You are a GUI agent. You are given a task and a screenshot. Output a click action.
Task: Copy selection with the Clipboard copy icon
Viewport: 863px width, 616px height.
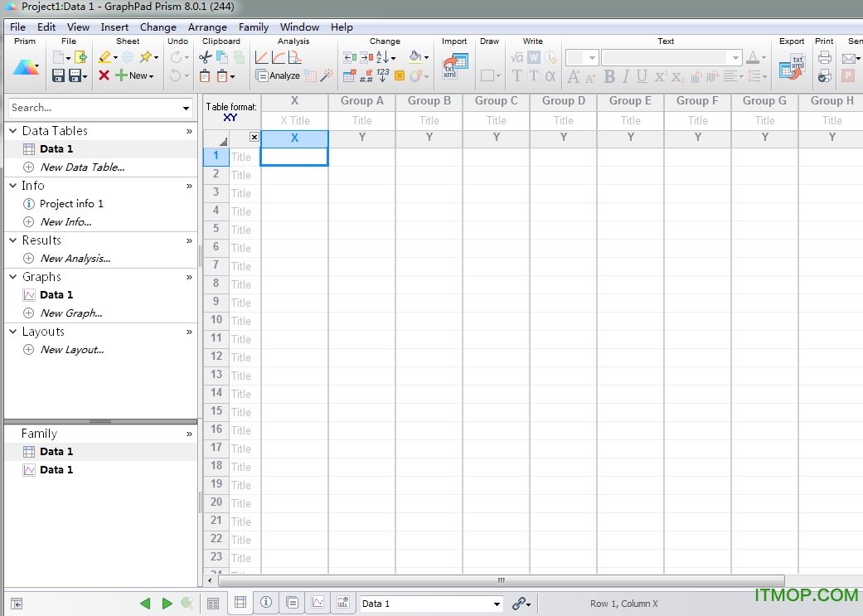222,57
